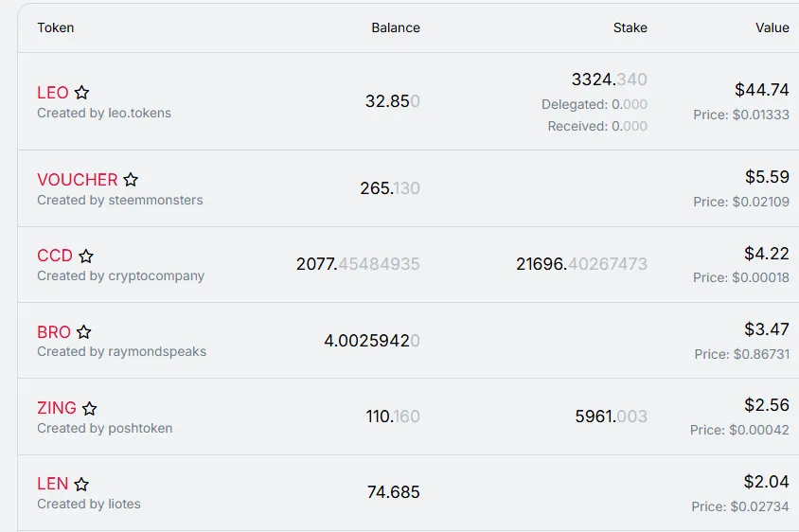
Task: Select VOUCHER balance 265.130
Action: [x=390, y=188]
